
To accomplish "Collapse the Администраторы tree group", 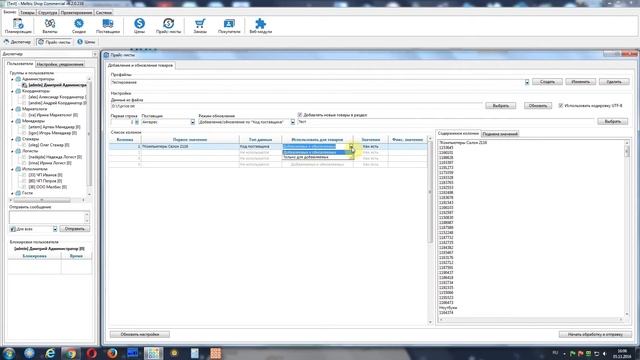I will click(x=12, y=79).
